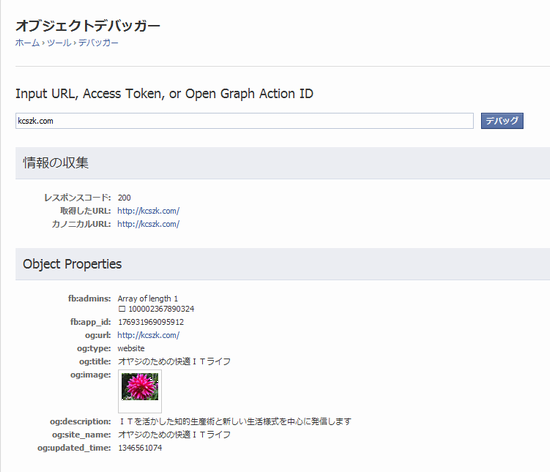550x472 pixels.
Task: Open the ホーム breadcrumb link
Action: [x=27, y=43]
